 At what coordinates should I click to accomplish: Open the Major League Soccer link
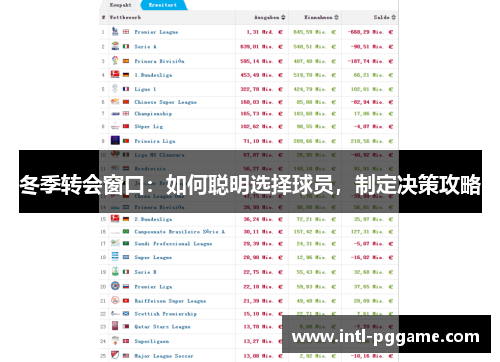[x=164, y=356]
